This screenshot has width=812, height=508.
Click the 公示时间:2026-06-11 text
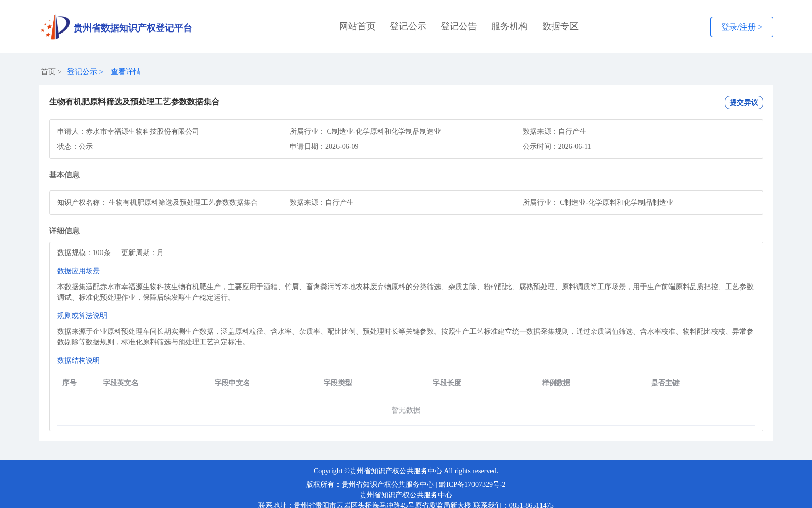(x=557, y=146)
